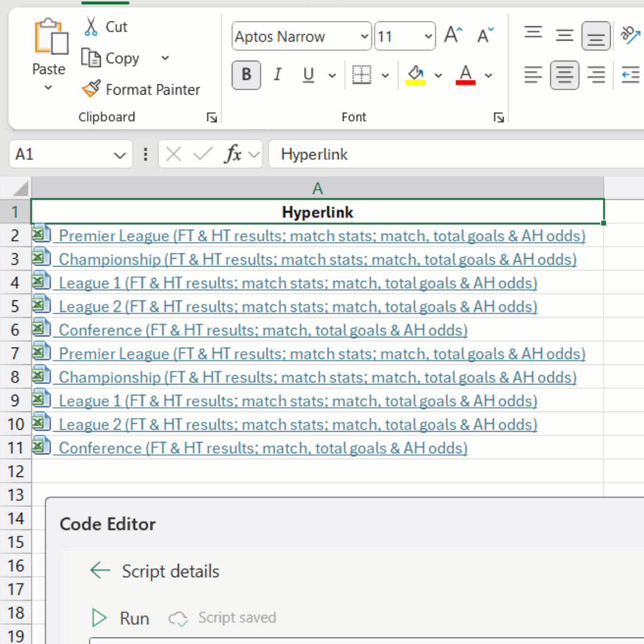
Task: Expand the Paste options arrow
Action: point(48,88)
